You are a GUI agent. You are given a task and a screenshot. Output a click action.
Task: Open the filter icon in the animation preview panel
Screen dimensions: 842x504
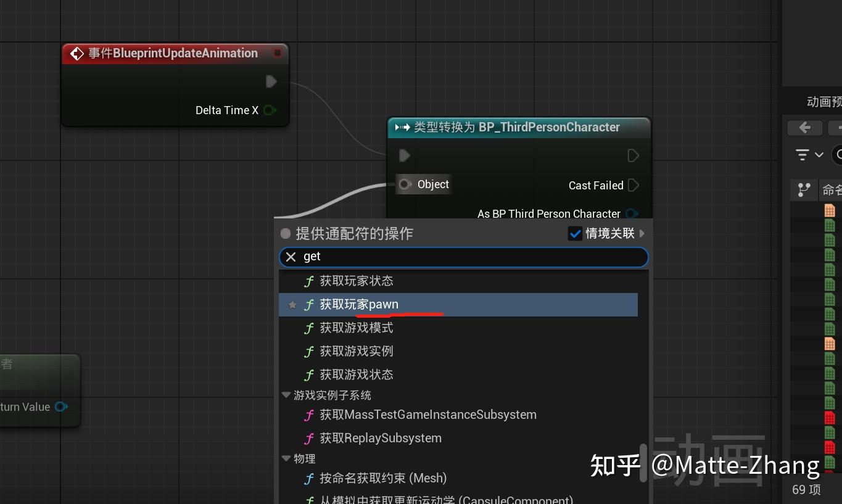click(x=802, y=154)
